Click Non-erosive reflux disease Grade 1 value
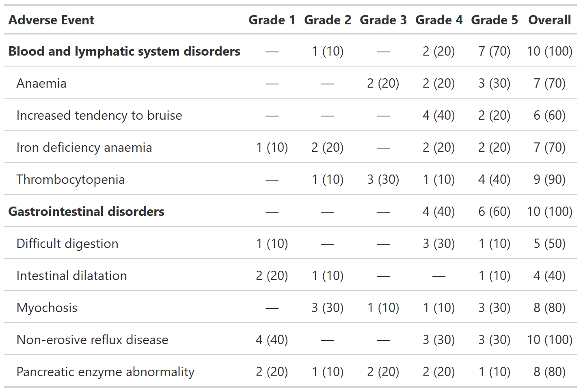Screen dimensions: 581x392 272,340
